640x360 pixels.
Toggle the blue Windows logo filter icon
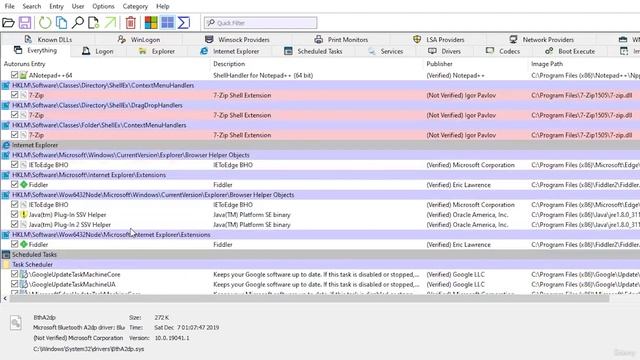(x=167, y=22)
